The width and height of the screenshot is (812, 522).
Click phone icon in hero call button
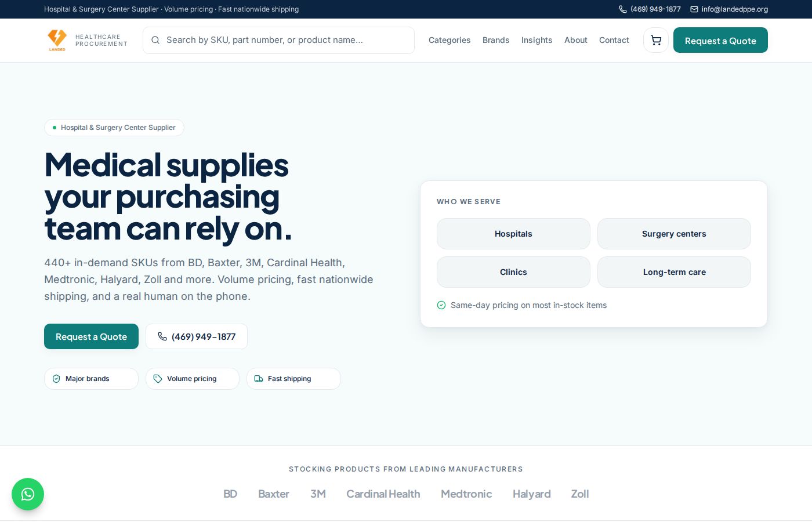click(x=162, y=336)
